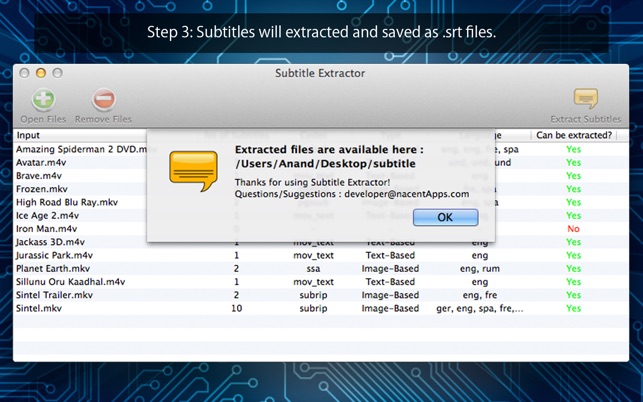The width and height of the screenshot is (643, 402).
Task: Select High Road Blu Ray.mkv
Action: 67,202
